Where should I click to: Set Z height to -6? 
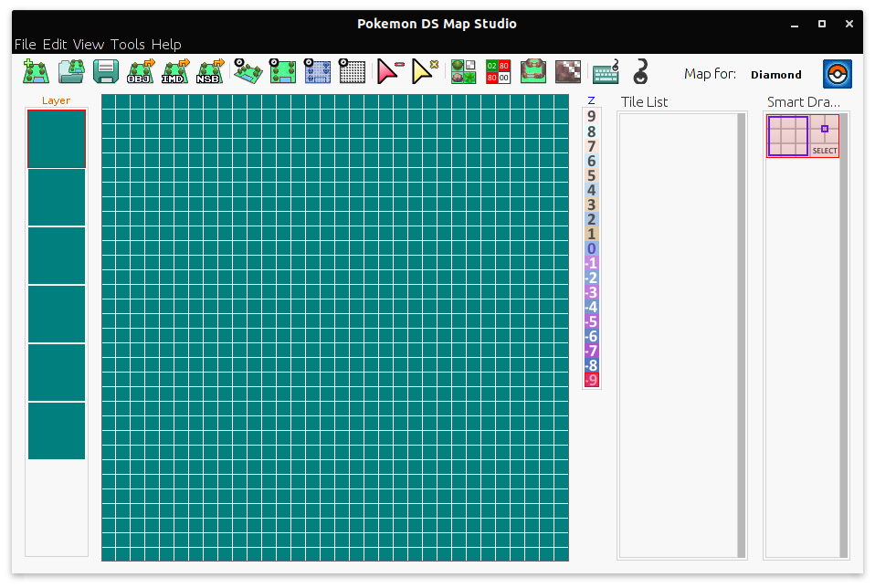(592, 336)
